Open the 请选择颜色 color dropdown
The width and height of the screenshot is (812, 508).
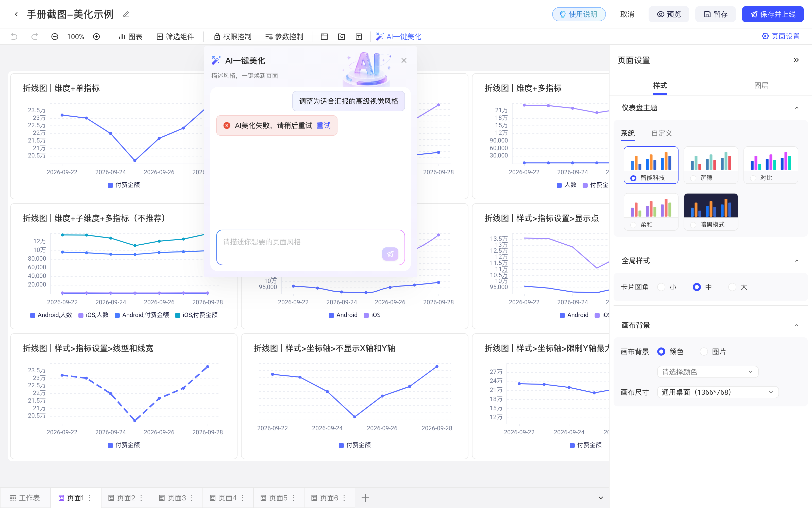tap(707, 372)
